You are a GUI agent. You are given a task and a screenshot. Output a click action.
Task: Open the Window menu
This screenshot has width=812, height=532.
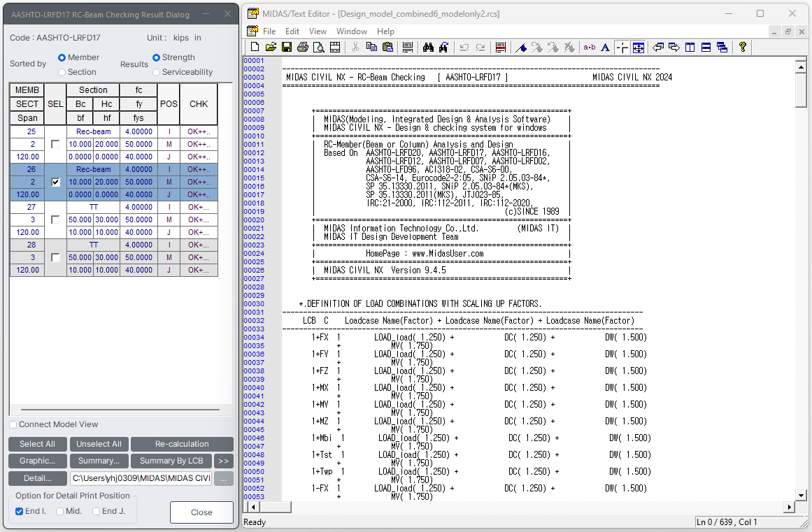click(x=352, y=31)
